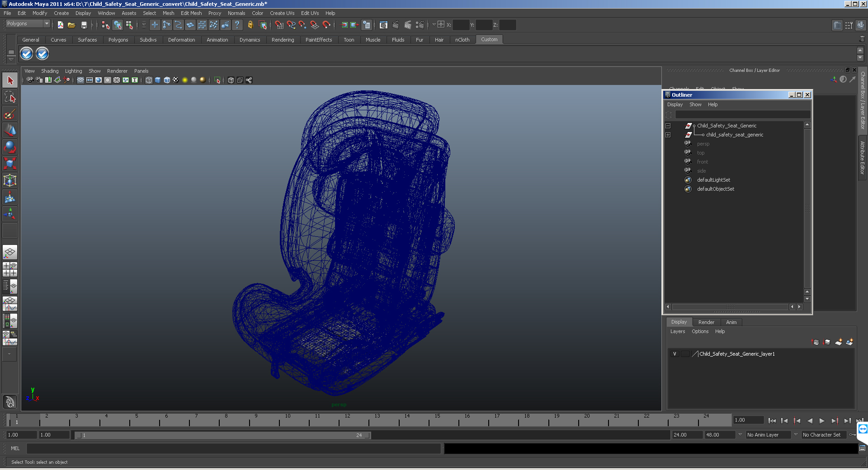Go to start of playback range

[772, 421]
